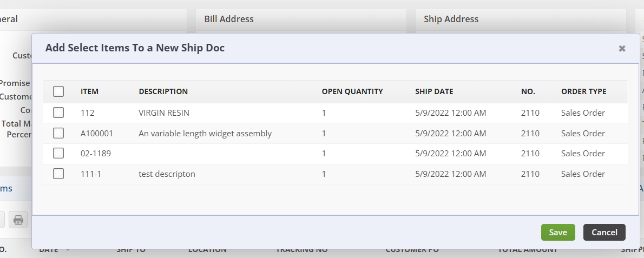Select the checkbox for item A100001
The image size is (644, 258).
pyautogui.click(x=58, y=133)
